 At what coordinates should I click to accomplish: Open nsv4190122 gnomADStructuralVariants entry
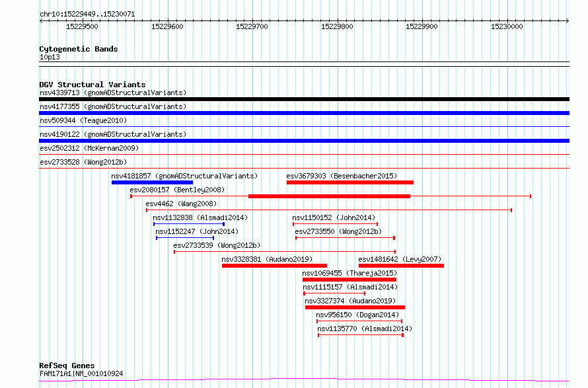[113, 134]
